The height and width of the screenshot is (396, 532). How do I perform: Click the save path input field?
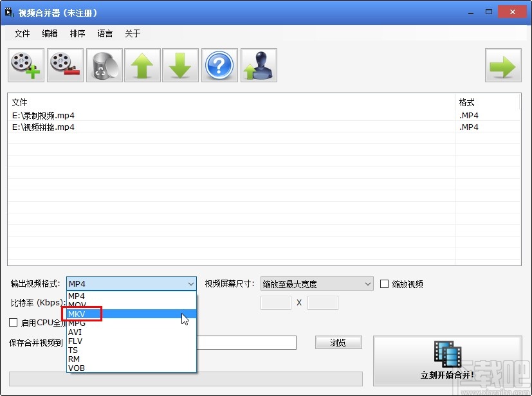pos(246,343)
